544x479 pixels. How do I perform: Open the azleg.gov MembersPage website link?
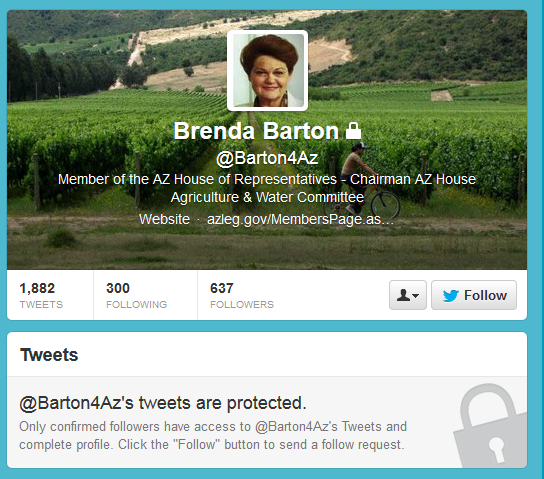coord(300,220)
